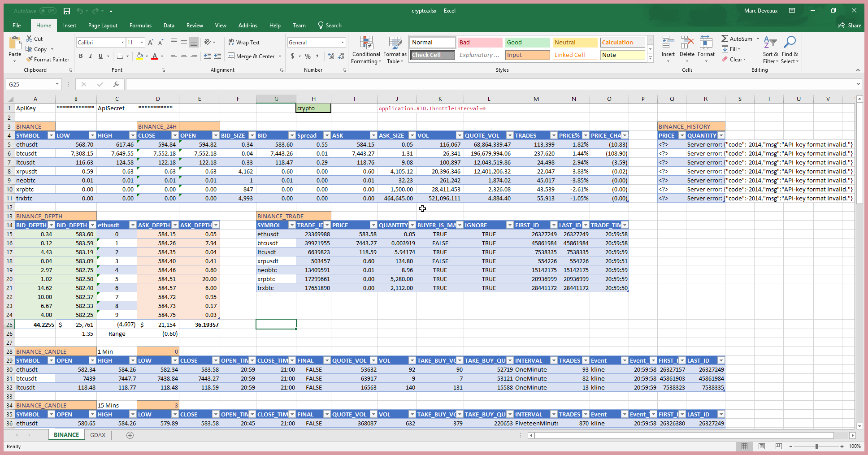Click the Undo arrow icon
This screenshot has height=455, width=868.
point(79,11)
